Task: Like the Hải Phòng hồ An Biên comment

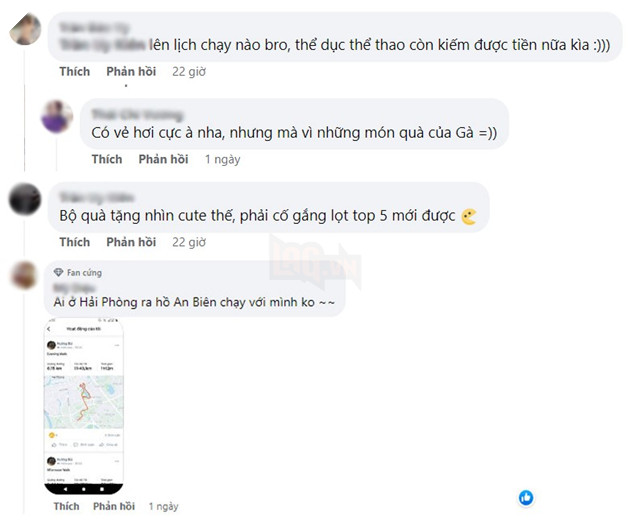Action: point(66,506)
